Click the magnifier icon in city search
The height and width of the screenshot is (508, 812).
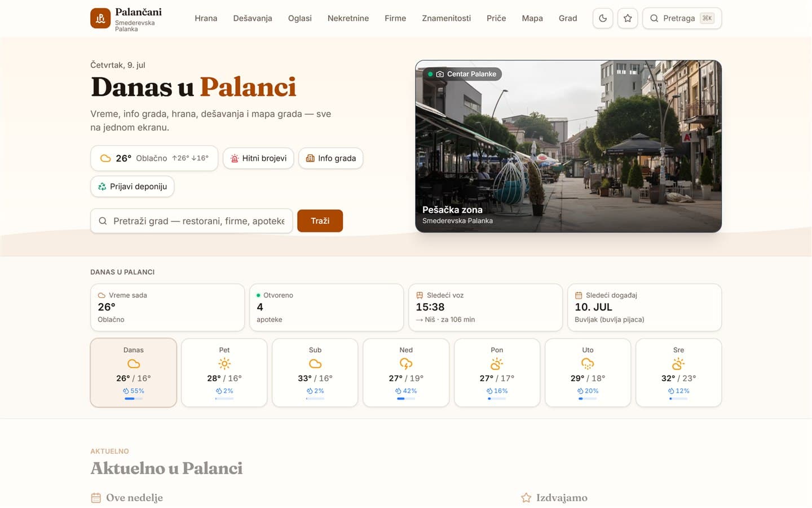103,221
